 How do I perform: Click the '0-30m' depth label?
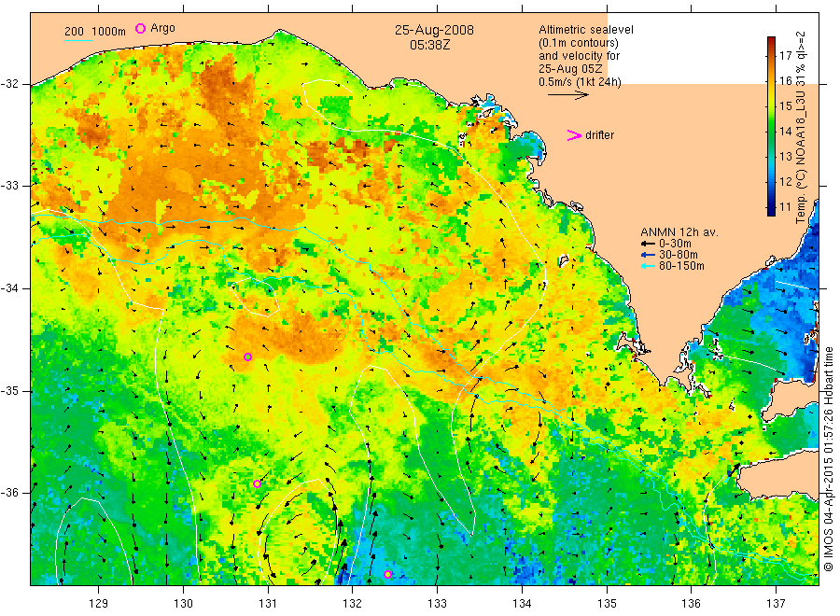(675, 244)
